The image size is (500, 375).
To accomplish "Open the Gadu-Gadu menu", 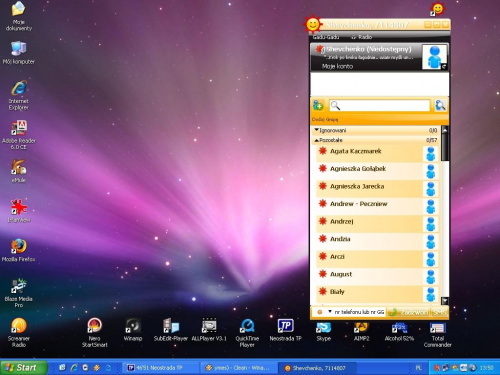I will tap(326, 37).
